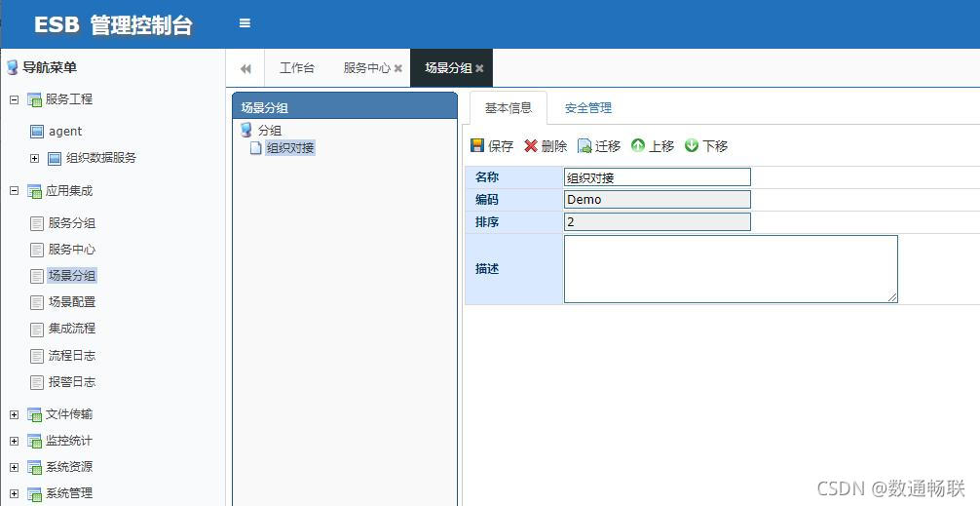Click the 删除 red X icon
This screenshot has width=980, height=506.
coord(531,145)
